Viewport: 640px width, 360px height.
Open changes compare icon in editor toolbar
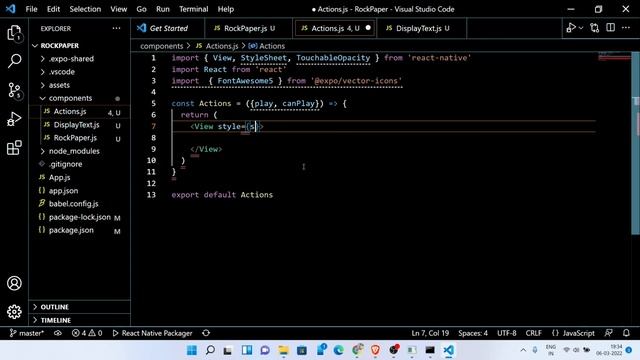pos(595,28)
